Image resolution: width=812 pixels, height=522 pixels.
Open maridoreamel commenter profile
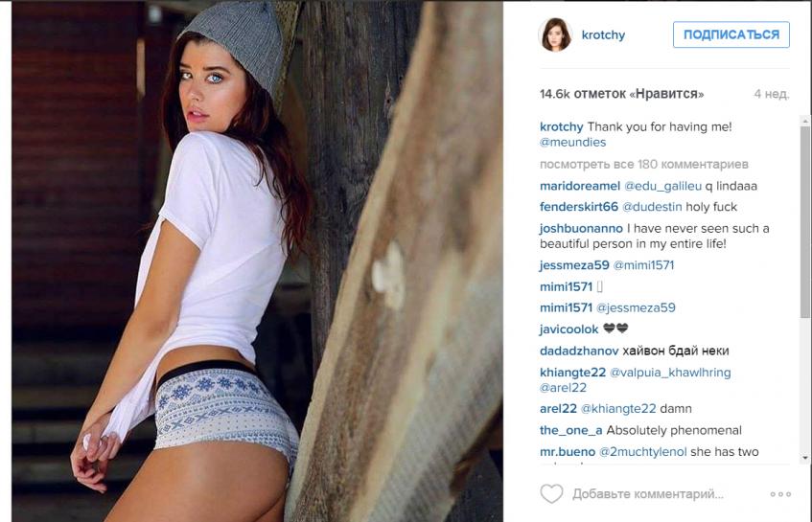[x=579, y=186]
